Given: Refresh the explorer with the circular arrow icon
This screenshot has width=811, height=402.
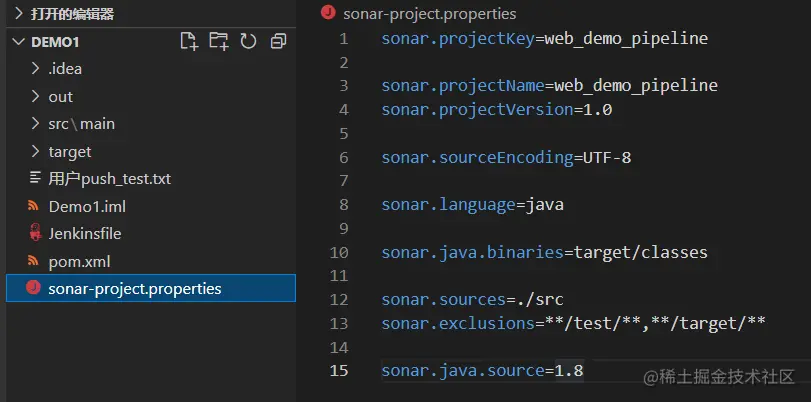Looking at the screenshot, I should (248, 41).
